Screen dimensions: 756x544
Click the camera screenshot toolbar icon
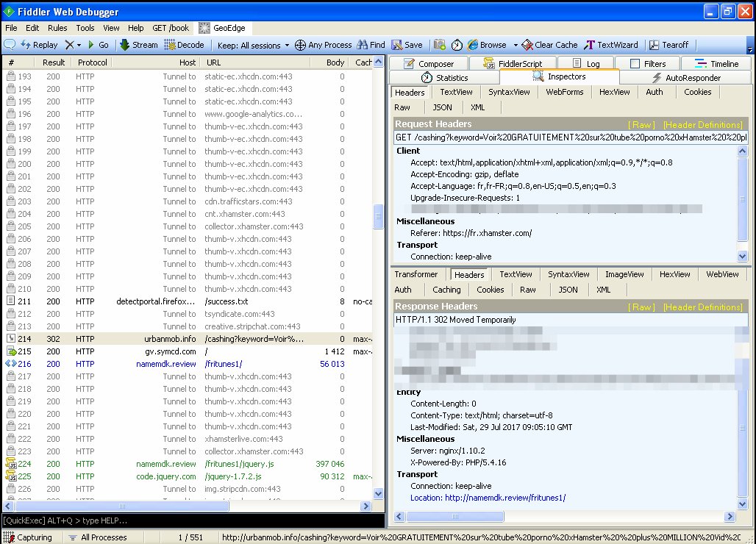click(x=439, y=45)
